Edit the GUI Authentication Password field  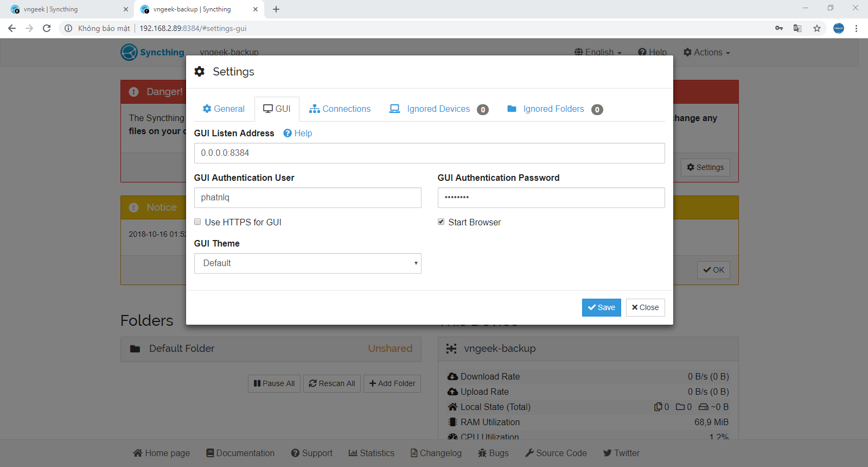551,198
